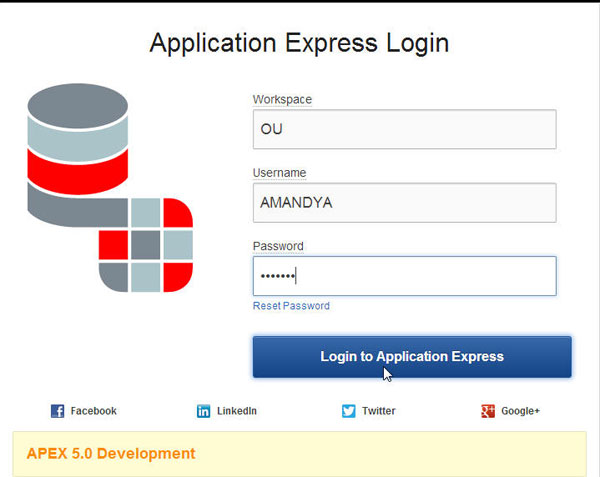The height and width of the screenshot is (477, 600).
Task: Click the Application Express database logo
Action: click(x=110, y=188)
